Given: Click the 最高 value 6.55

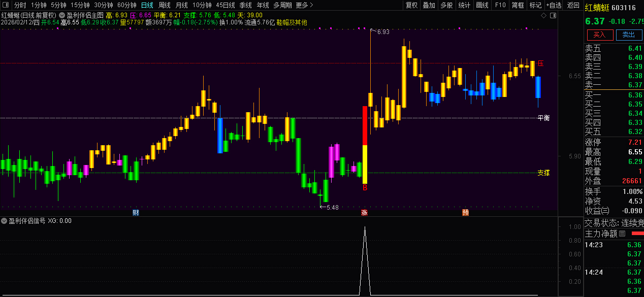Looking at the screenshot, I should pos(635,152).
